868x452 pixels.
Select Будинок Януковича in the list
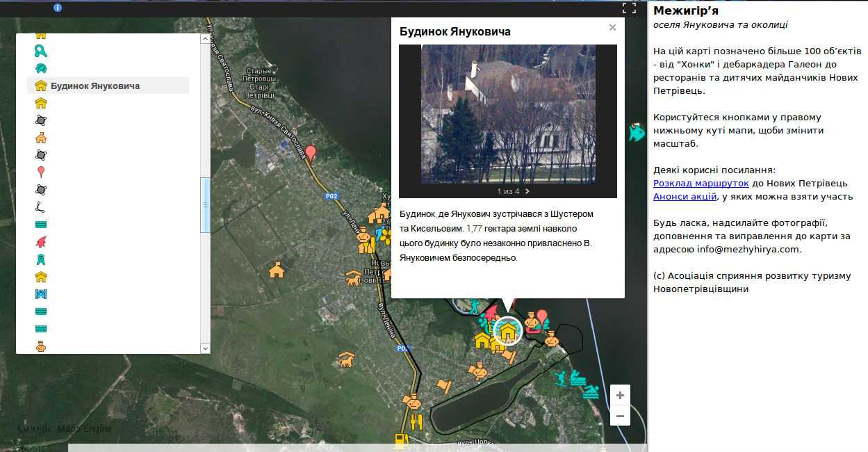click(95, 86)
